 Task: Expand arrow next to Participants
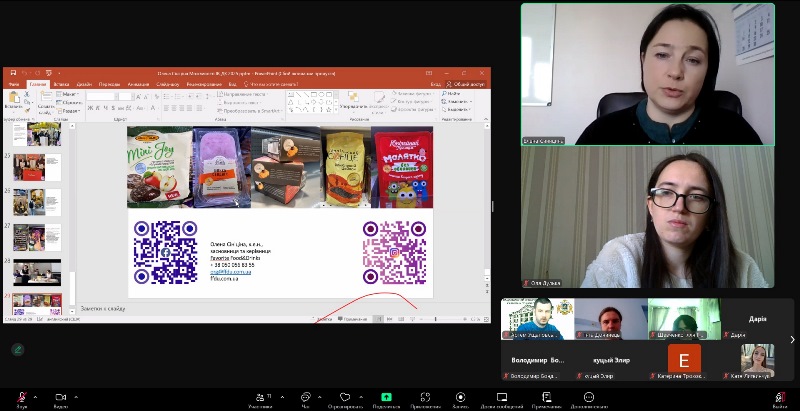pos(282,397)
